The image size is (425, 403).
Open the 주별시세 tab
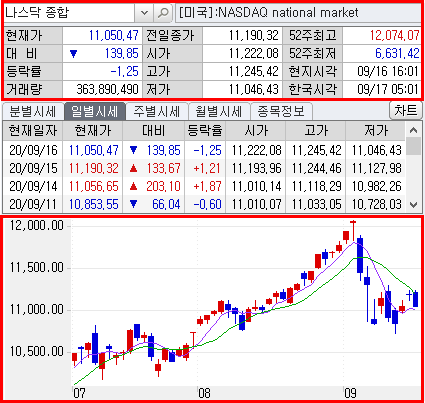157,111
